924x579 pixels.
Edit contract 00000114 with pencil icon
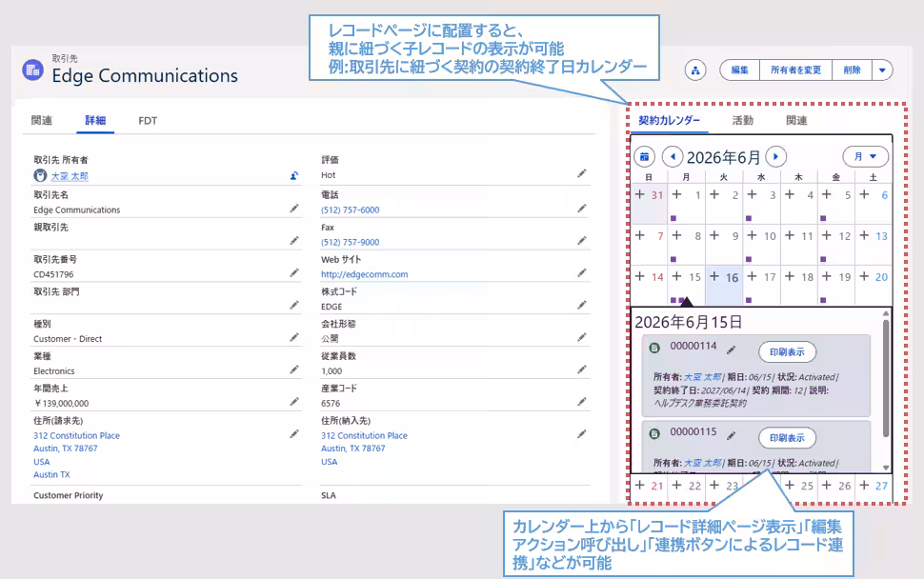731,349
